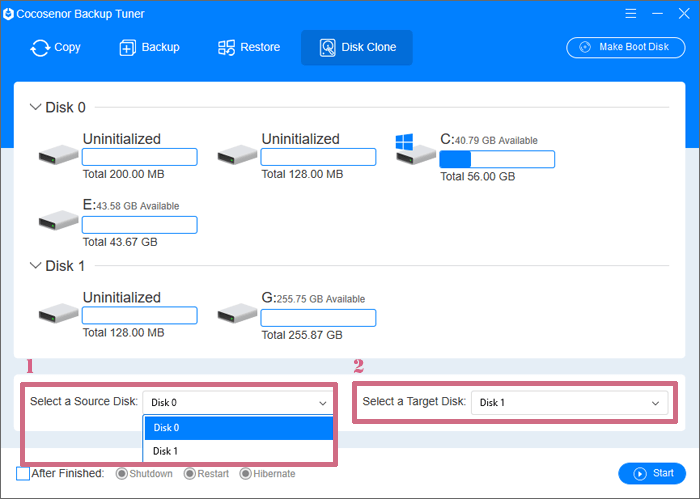Select the Disk 0 128.00 MB drive icon
Viewport: 700px width, 499px height.
237,154
